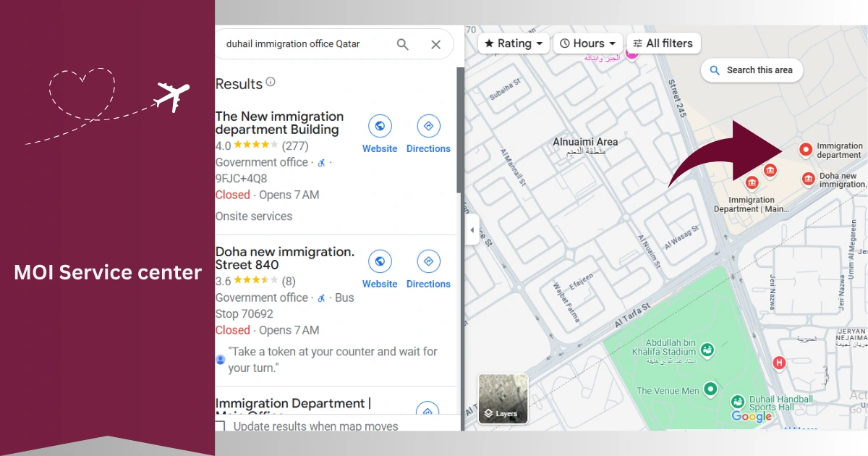The image size is (868, 456).
Task: Open the Layers map thumbnail
Action: point(503,399)
